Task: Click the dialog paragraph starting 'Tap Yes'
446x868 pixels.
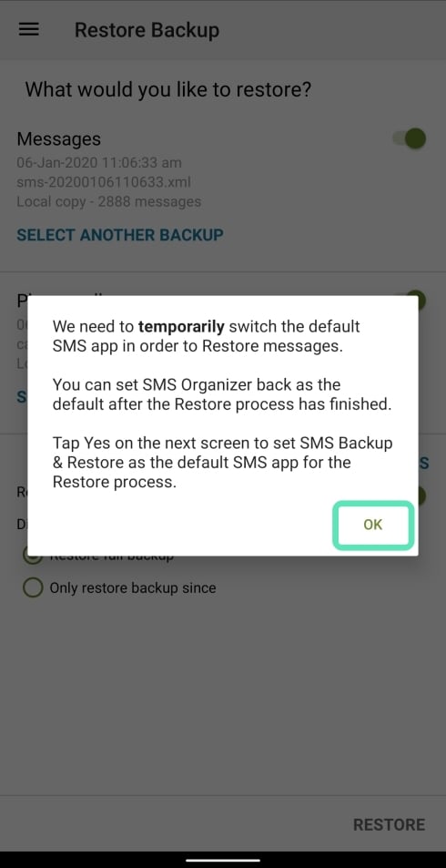Action: [x=223, y=462]
